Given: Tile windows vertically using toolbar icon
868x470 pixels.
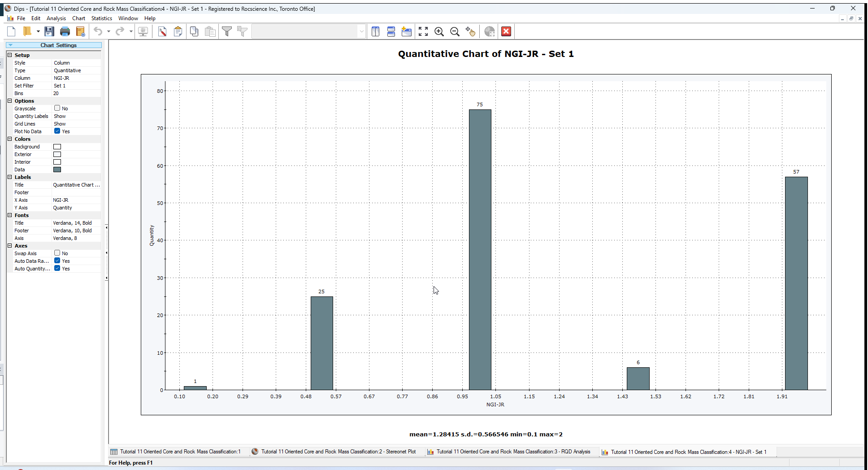Looking at the screenshot, I should 376,31.
